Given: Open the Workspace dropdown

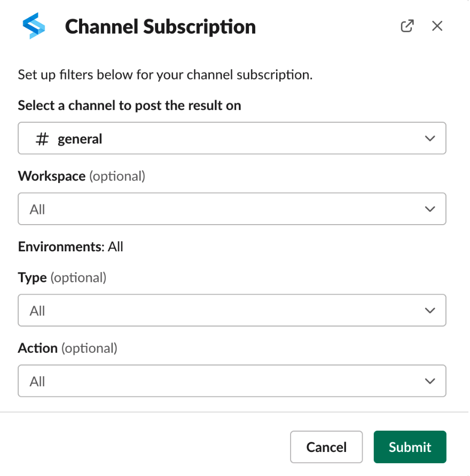Looking at the screenshot, I should pos(232,209).
